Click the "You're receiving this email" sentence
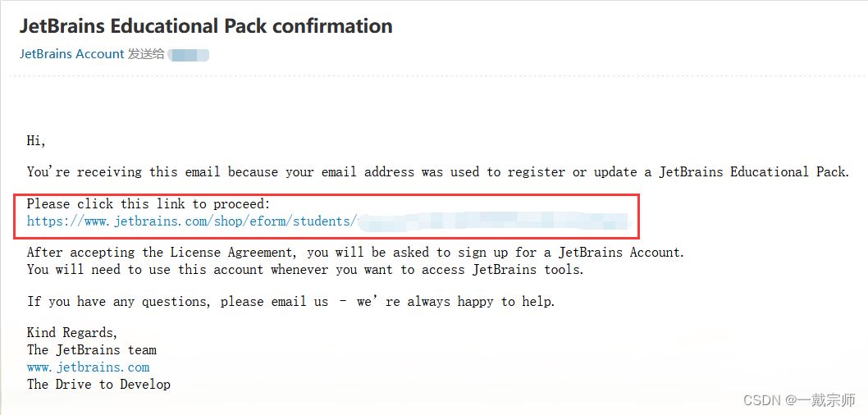The width and height of the screenshot is (868, 415). click(x=438, y=172)
